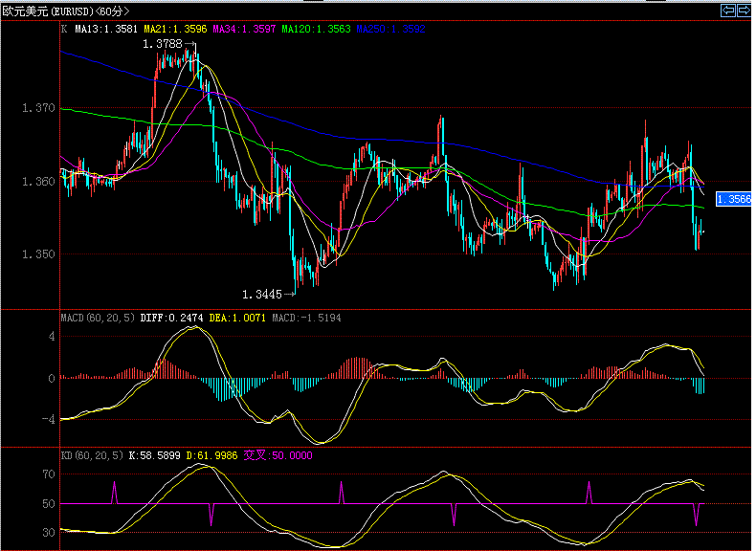Click the left arrow navigation icon
Screen dimensions: 756x551
coord(728,11)
